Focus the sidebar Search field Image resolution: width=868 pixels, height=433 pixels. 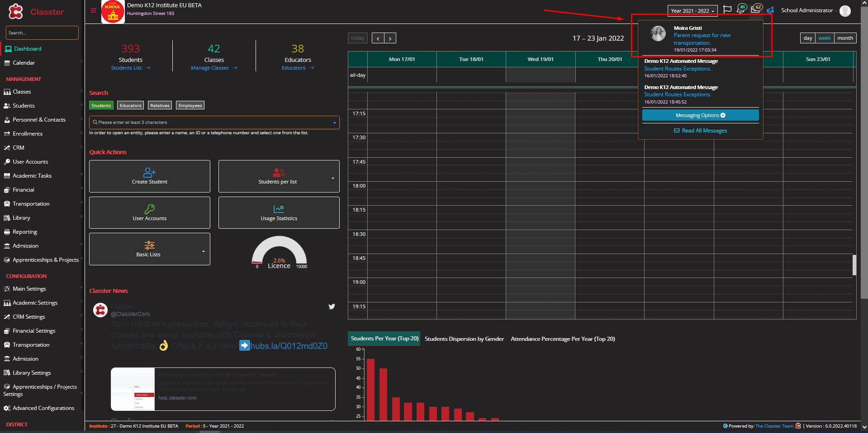pos(42,33)
